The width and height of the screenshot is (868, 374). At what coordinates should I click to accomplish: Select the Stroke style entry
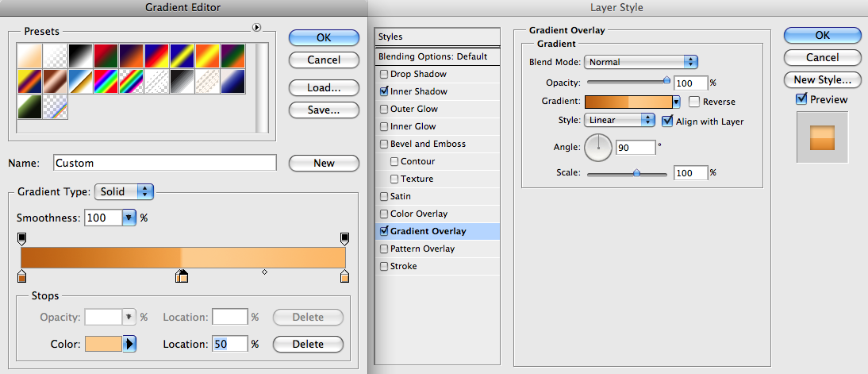(x=437, y=267)
